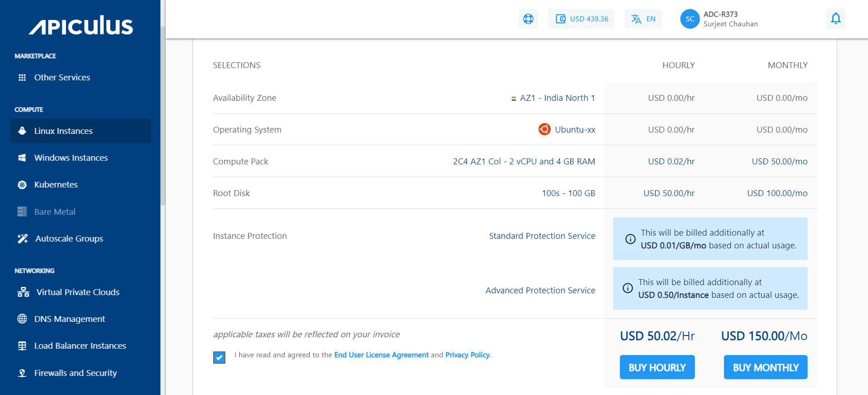Click the India flag icon beside AZ1

pyautogui.click(x=514, y=99)
